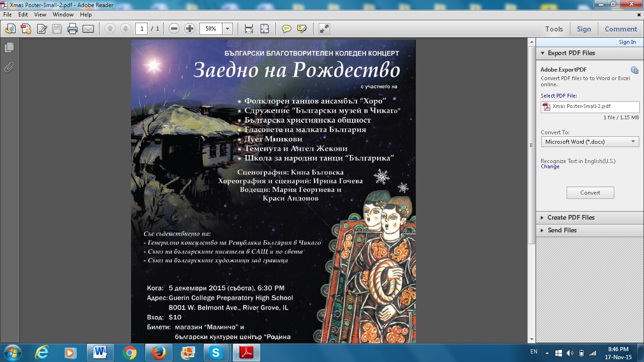Click the Convert button
The height and width of the screenshot is (362, 644).
[590, 193]
